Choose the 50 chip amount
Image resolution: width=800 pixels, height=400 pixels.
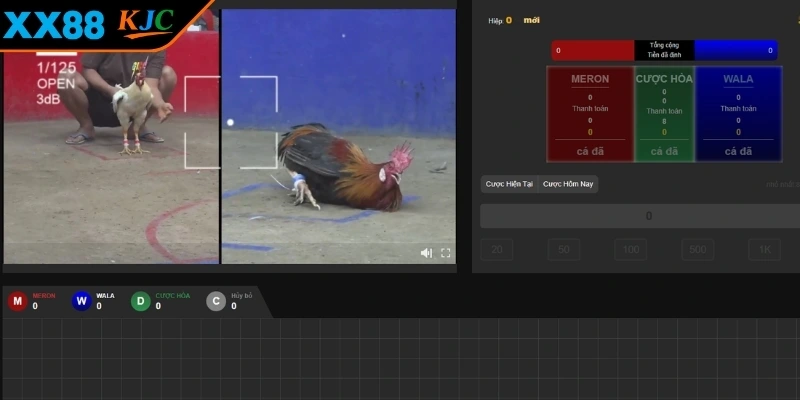tap(563, 250)
